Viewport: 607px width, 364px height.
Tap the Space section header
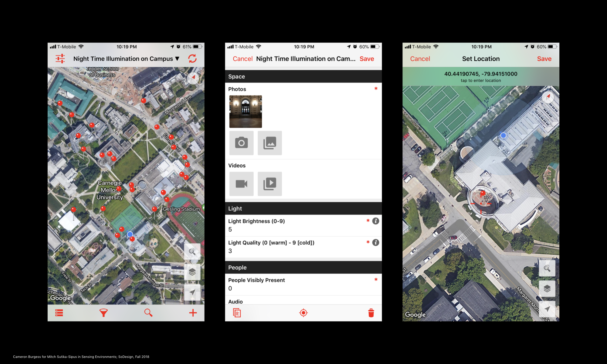click(303, 76)
